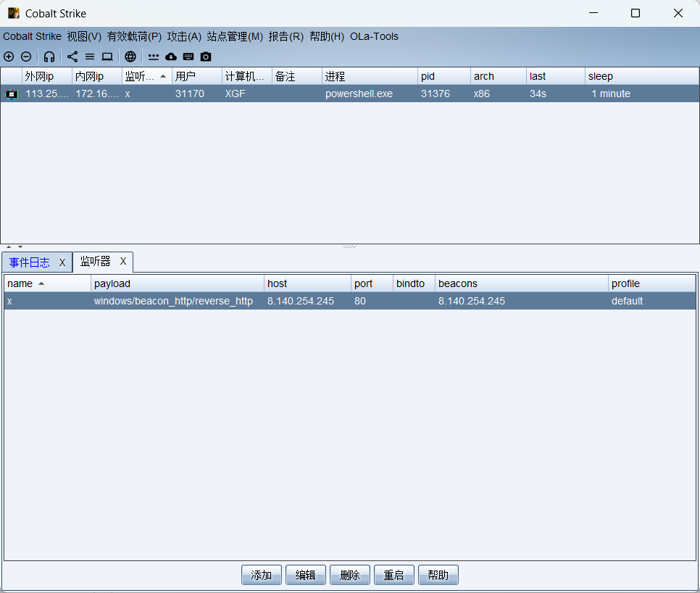This screenshot has width=700, height=593.
Task: Close the 事件日志 tab
Action: (x=62, y=262)
